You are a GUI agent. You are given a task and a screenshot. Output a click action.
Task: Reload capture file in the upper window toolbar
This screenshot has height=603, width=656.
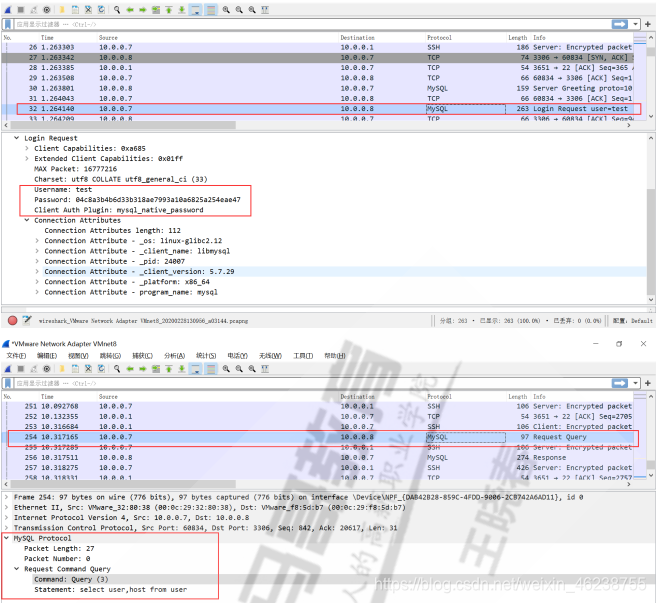[101, 10]
